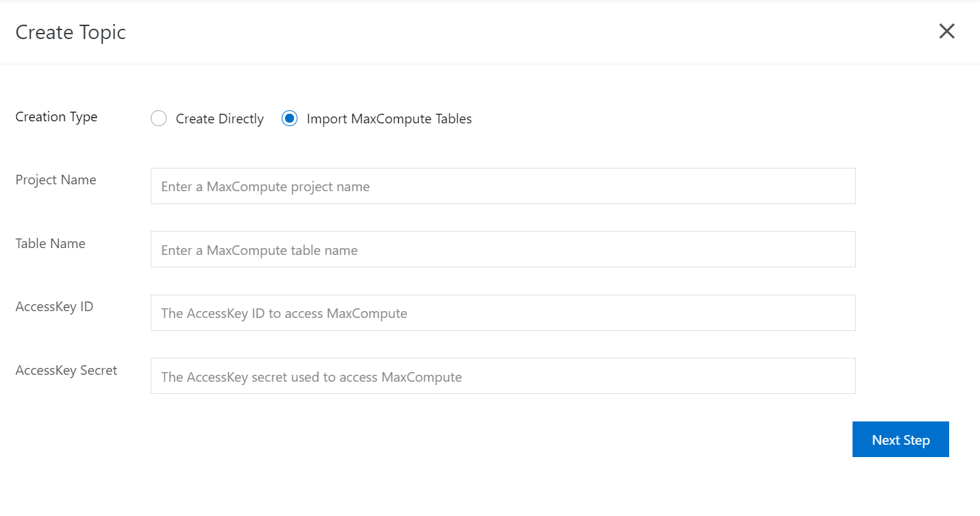Click the Table Name label text
The height and width of the screenshot is (516, 980).
[50, 243]
